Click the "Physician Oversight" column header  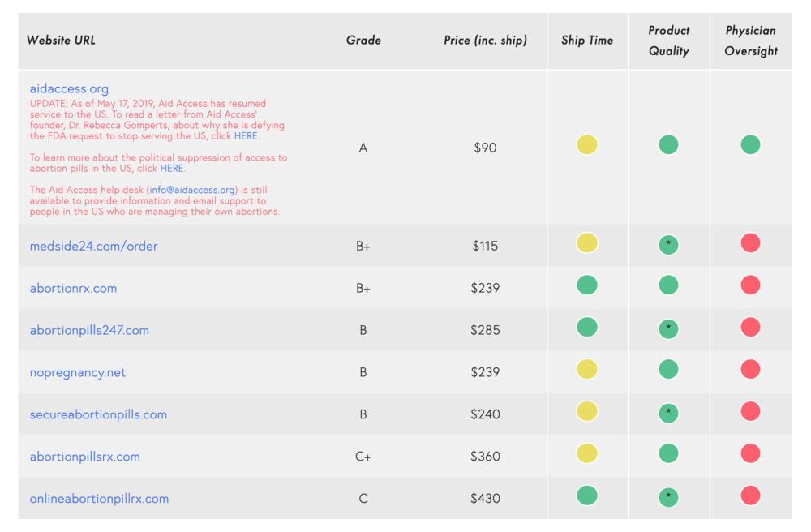point(750,41)
